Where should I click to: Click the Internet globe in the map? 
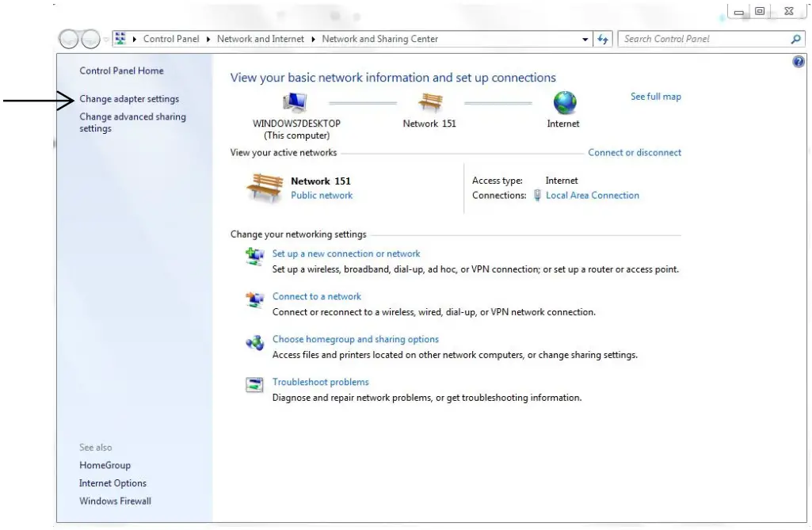pos(563,102)
